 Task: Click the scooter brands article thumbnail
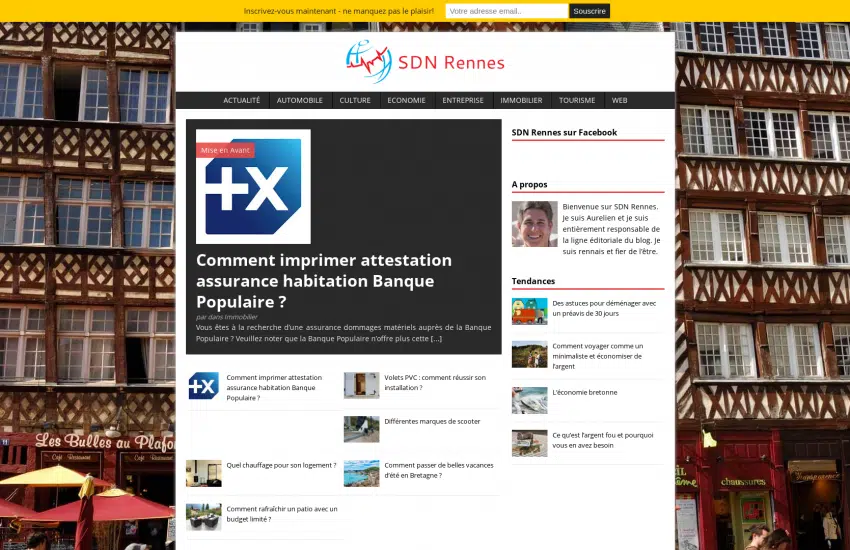coord(361,429)
